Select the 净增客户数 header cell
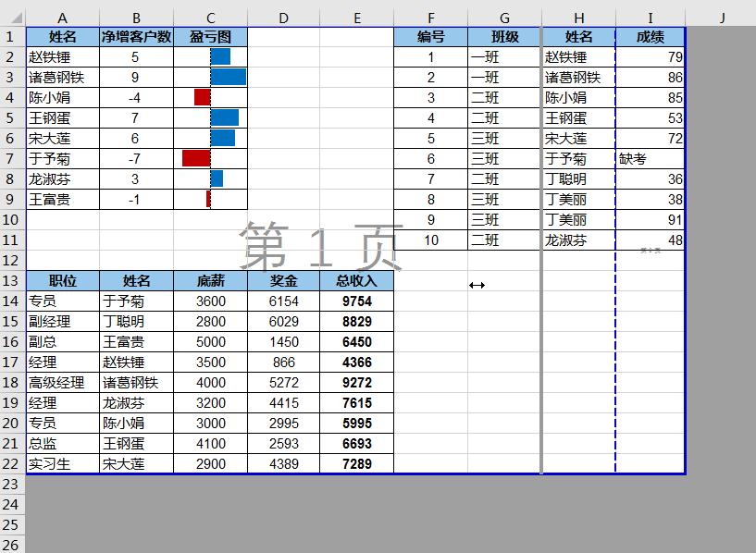This screenshot has height=553, width=756. [137, 37]
